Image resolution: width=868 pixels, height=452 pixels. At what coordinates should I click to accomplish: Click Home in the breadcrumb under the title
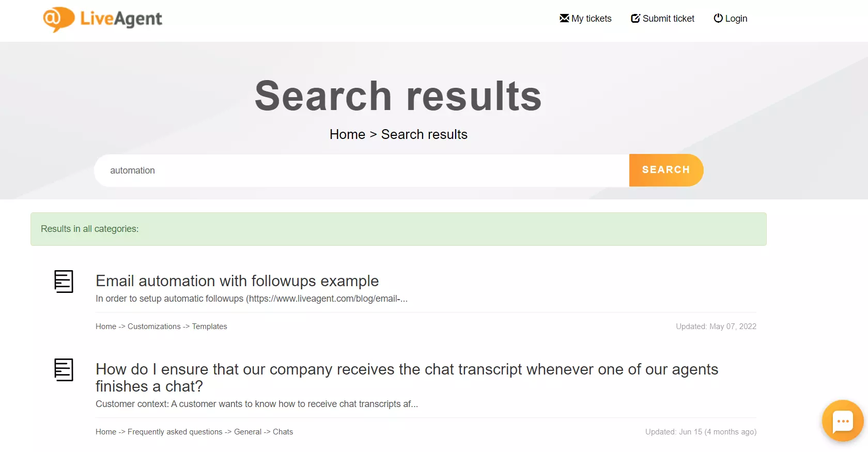coord(347,134)
